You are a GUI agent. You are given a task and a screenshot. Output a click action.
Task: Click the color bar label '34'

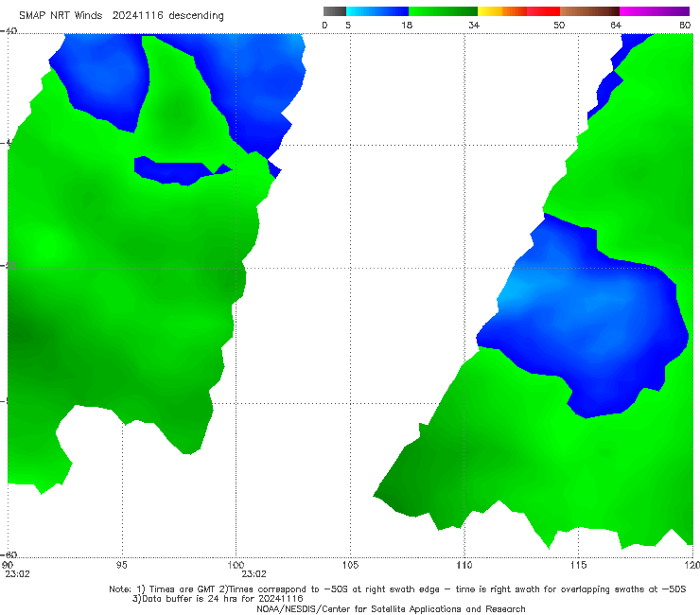474,26
